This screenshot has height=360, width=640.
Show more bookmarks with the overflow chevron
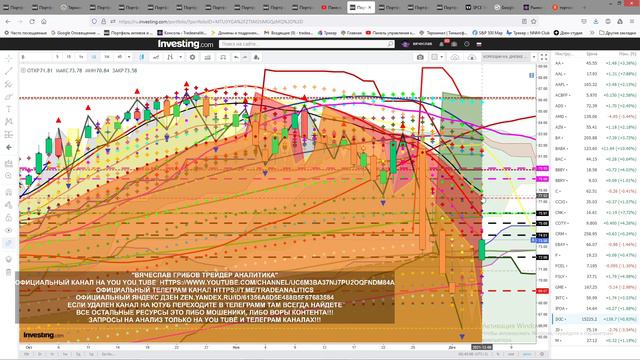tap(592, 33)
